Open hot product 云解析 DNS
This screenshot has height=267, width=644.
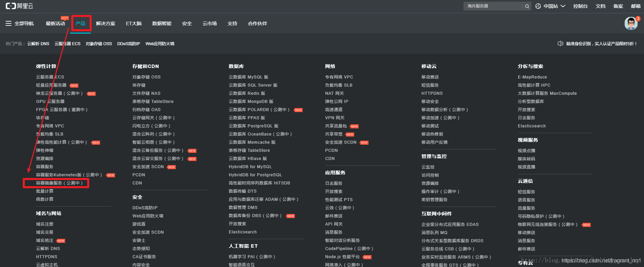(38, 44)
